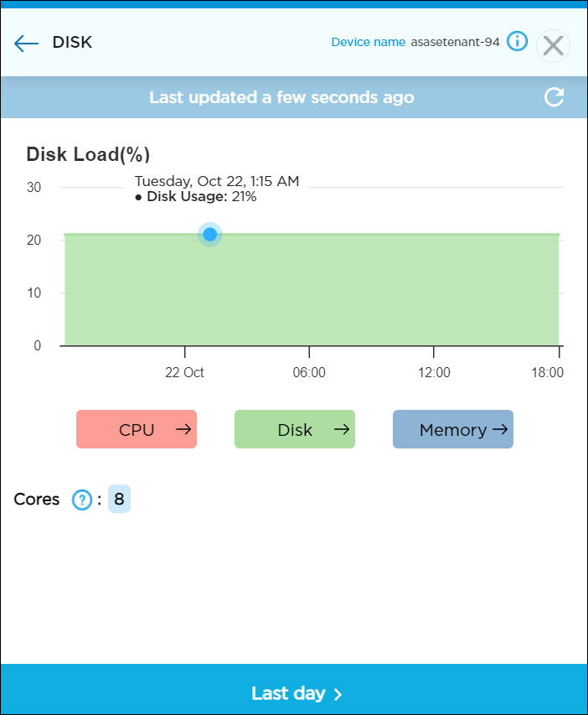Click the arrow inside the Disk button
Viewport: 588px width, 715px height.
coord(342,428)
